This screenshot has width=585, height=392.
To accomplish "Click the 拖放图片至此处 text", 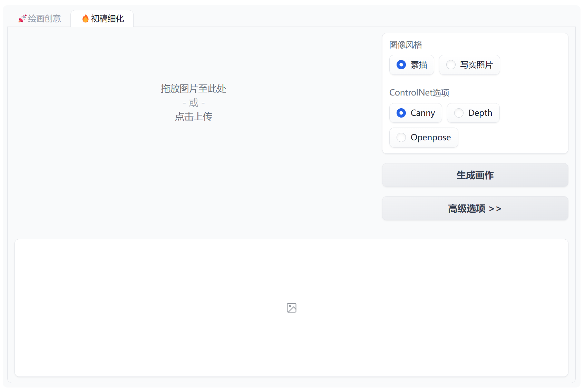I will pos(193,89).
